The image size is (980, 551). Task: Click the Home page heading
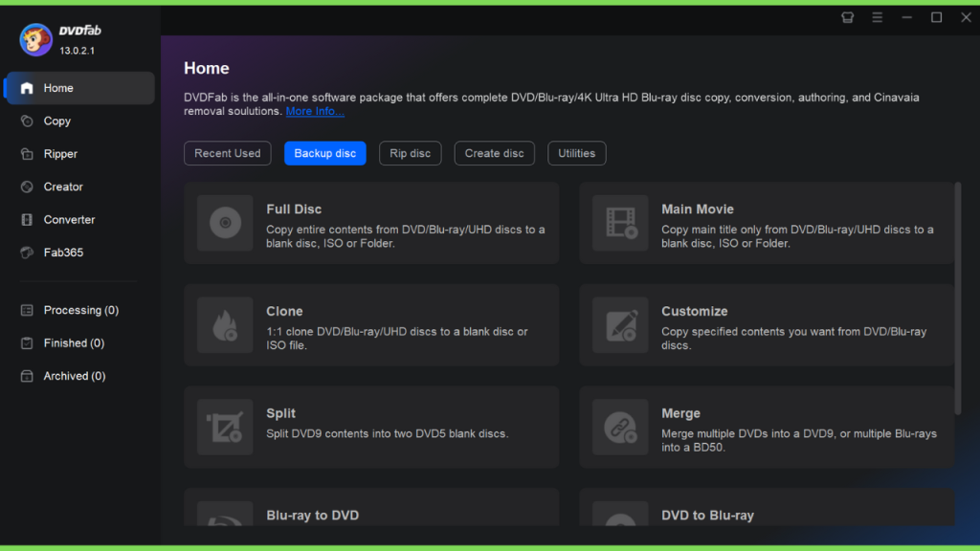coord(207,68)
